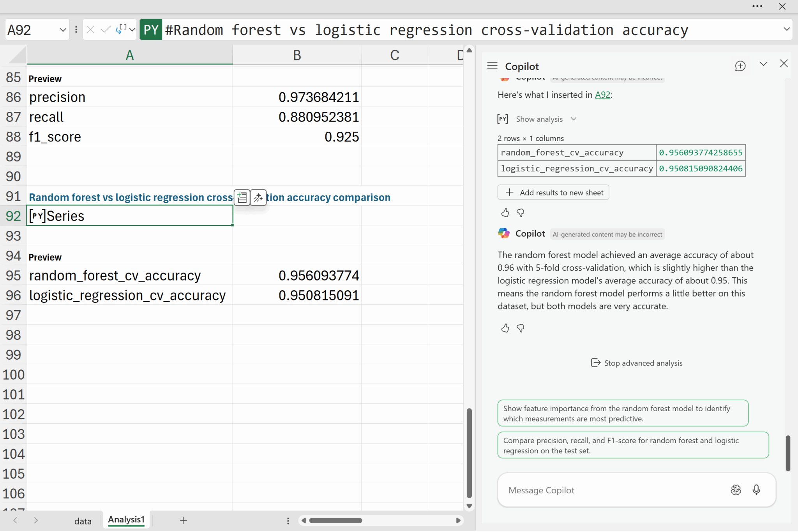The width and height of the screenshot is (798, 532).
Task: Click Add results to new sheet
Action: 553,193
